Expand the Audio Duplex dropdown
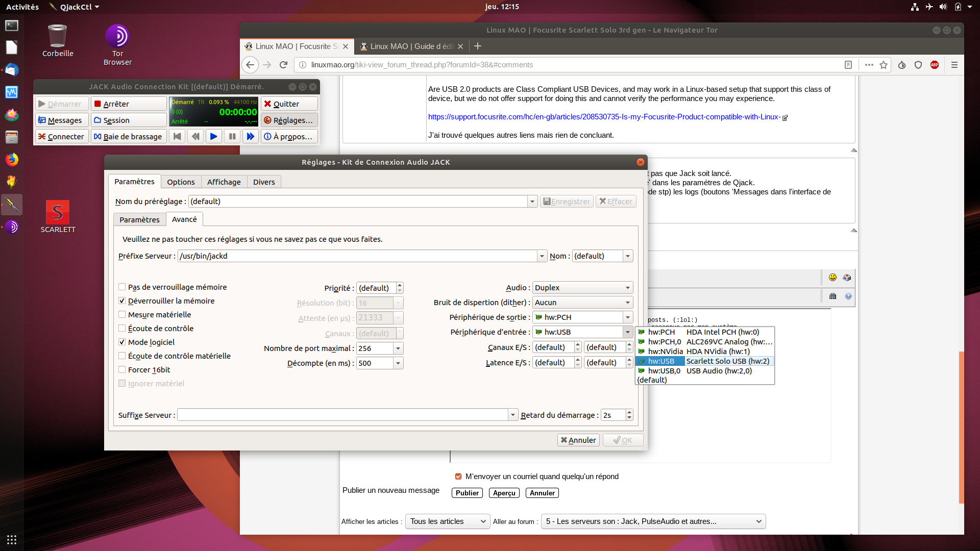The height and width of the screenshot is (551, 980). coord(582,288)
